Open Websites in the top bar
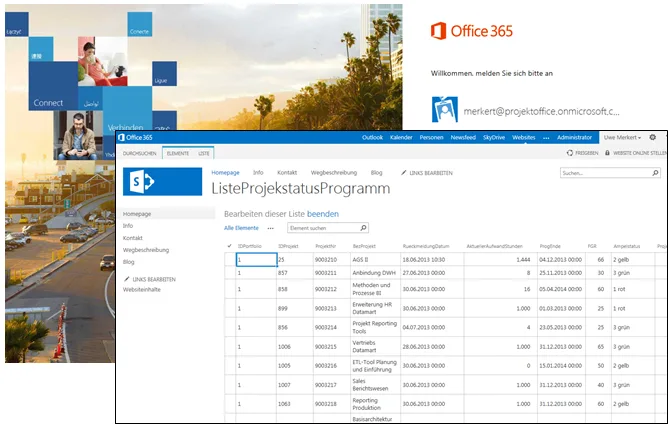672x430 pixels. [524, 138]
